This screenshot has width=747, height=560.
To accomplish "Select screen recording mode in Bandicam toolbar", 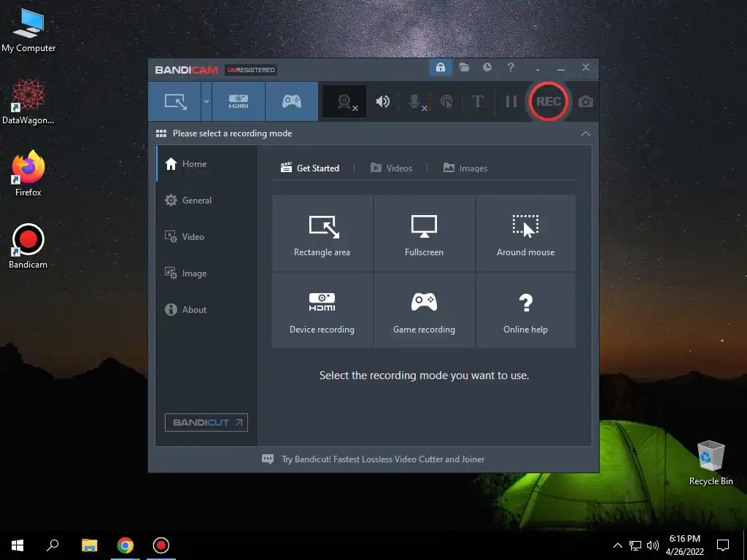I will click(x=175, y=101).
